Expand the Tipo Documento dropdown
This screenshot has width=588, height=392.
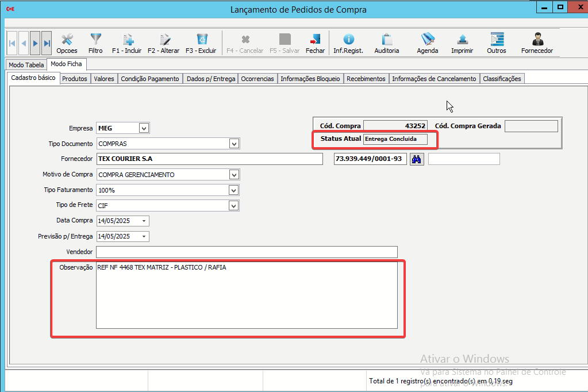234,144
